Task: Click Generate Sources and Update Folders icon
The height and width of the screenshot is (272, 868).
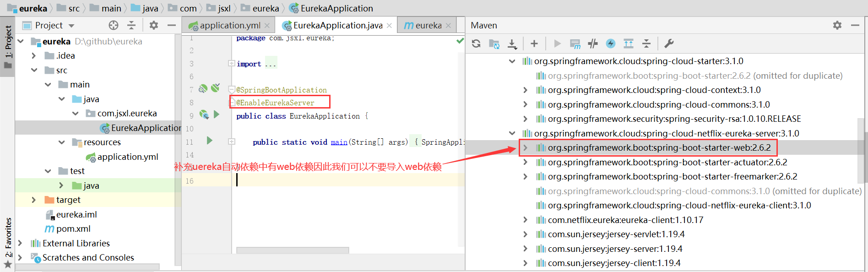Action: [x=494, y=44]
